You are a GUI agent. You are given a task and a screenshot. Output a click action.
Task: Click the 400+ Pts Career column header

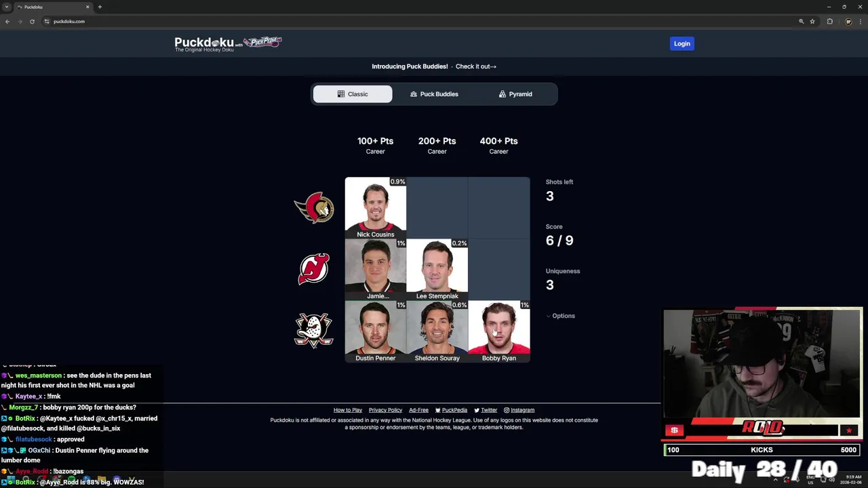(x=498, y=145)
